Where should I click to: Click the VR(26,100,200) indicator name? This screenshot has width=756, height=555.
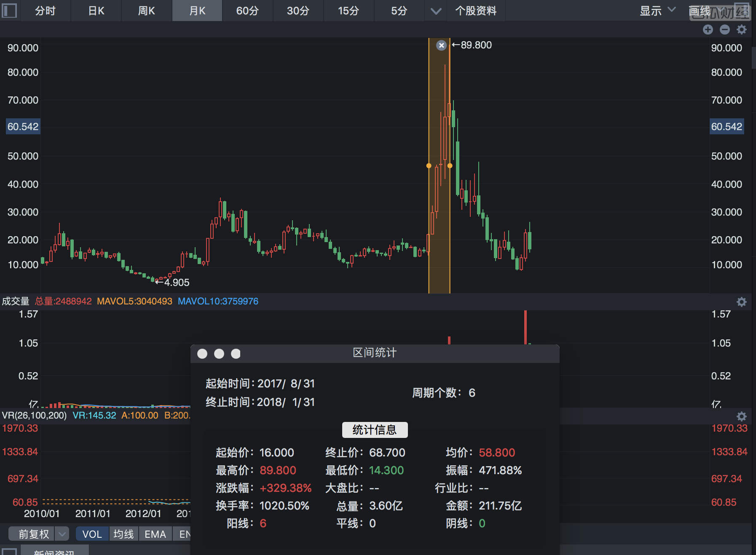click(34, 416)
